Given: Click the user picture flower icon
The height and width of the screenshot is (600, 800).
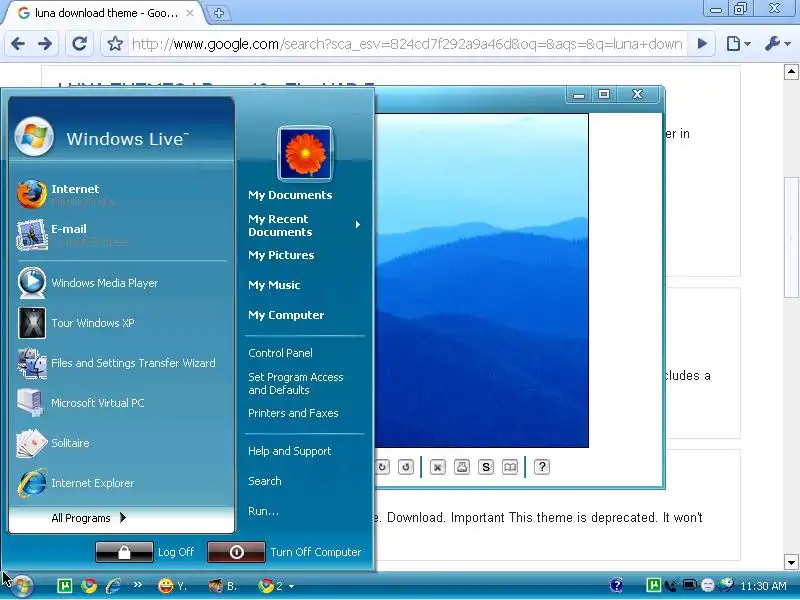Looking at the screenshot, I should coord(305,154).
